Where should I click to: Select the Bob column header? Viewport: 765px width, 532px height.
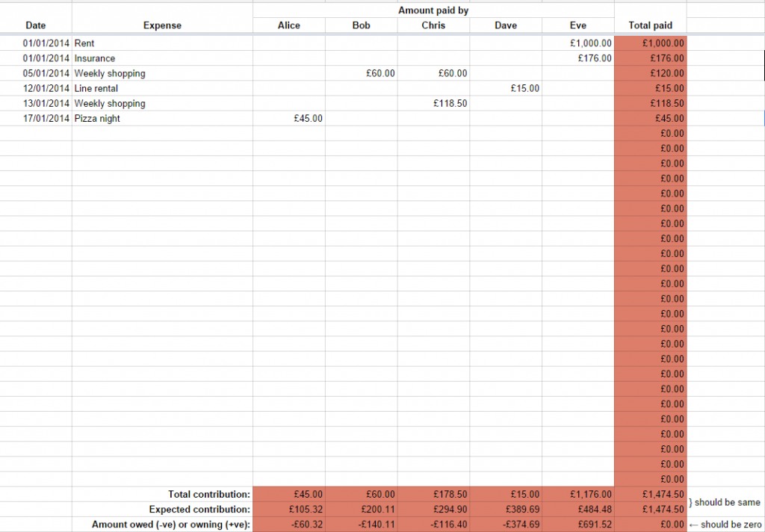click(x=361, y=25)
